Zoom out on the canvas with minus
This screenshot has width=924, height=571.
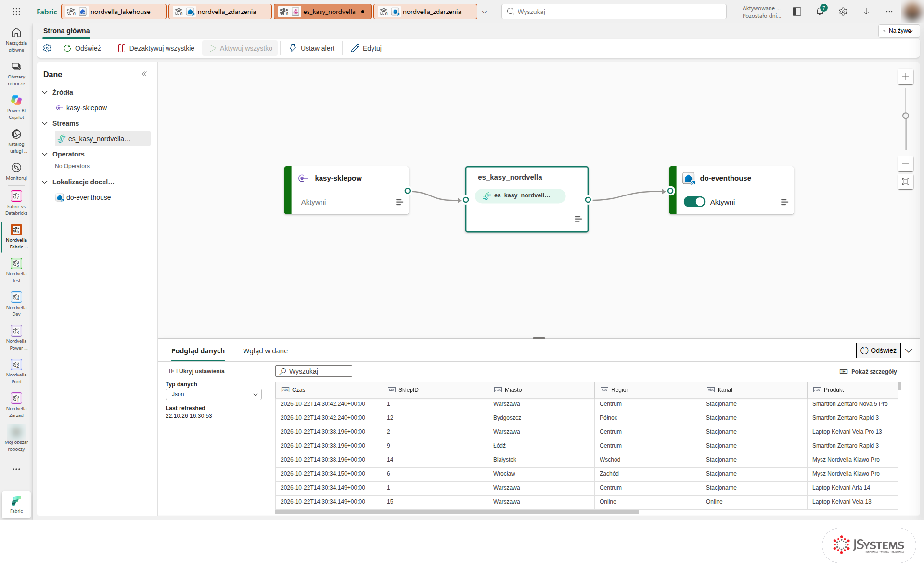point(906,164)
